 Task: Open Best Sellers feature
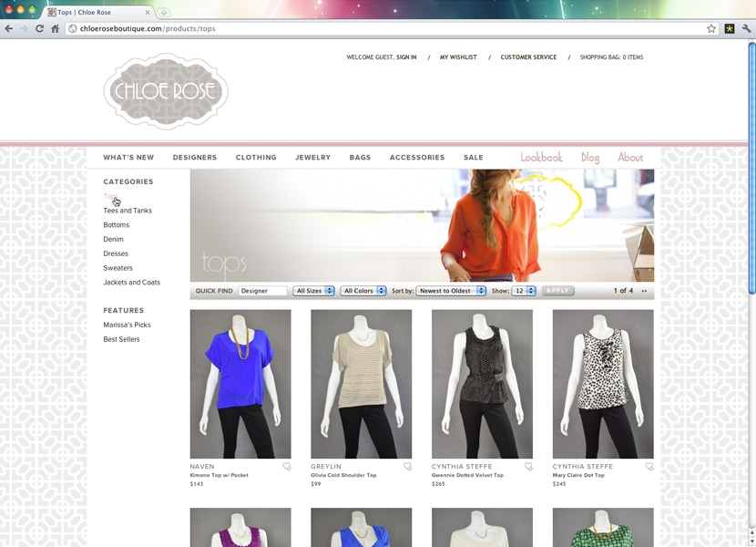[x=121, y=339]
